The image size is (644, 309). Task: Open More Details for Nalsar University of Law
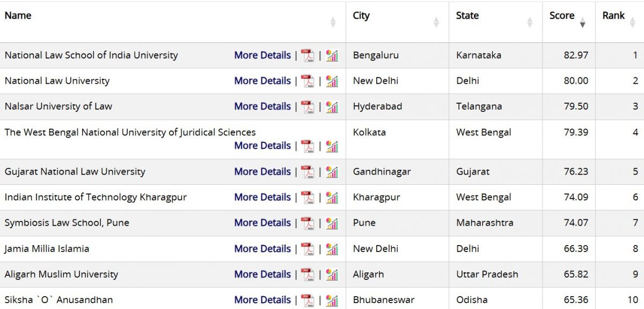point(262,106)
